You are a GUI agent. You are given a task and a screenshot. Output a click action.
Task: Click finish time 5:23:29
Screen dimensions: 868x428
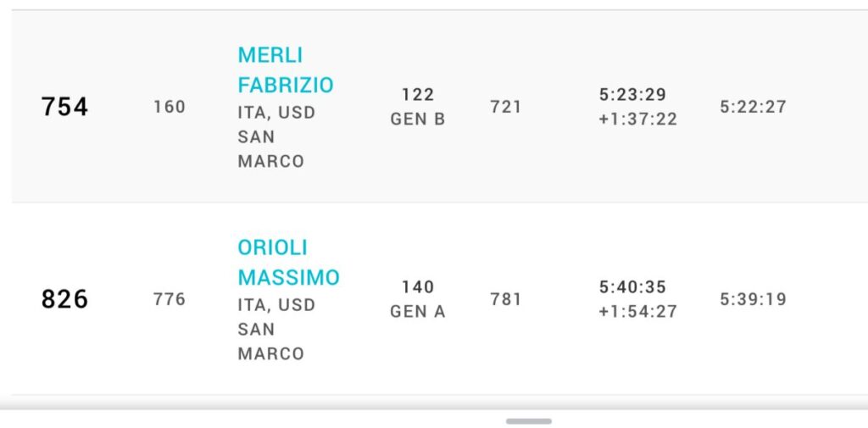point(632,95)
